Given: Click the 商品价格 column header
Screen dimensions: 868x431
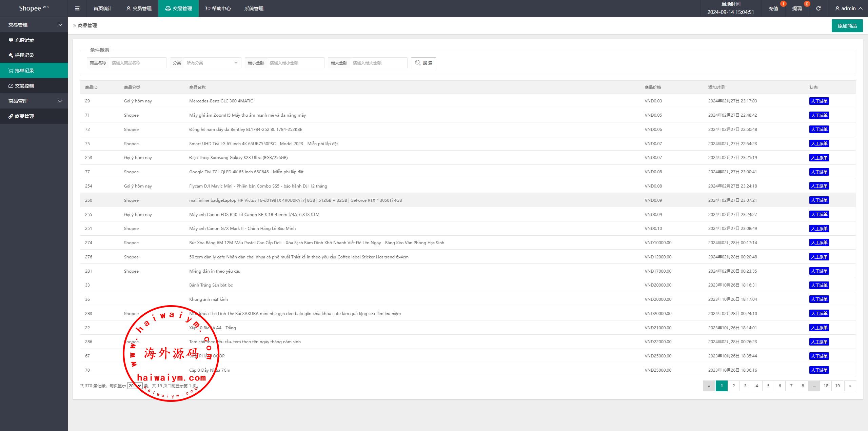Looking at the screenshot, I should coord(653,87).
